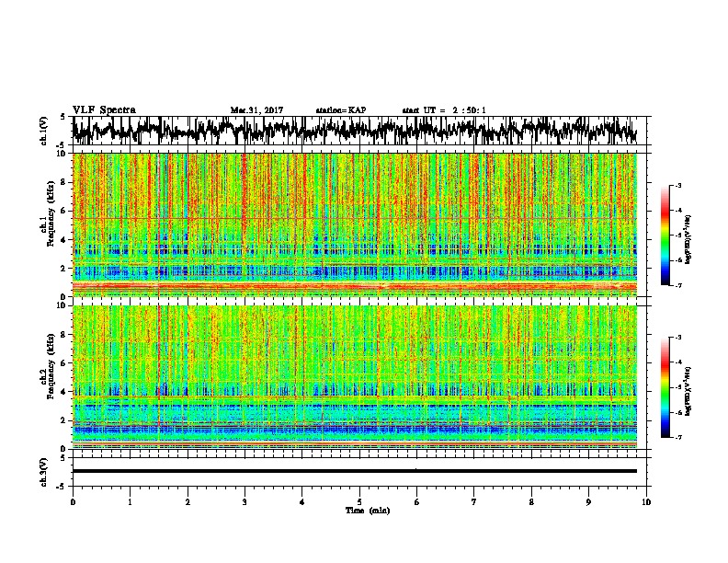728x563 pixels.
Task: Click the ch.1 color scale bar
Action: 665,236
